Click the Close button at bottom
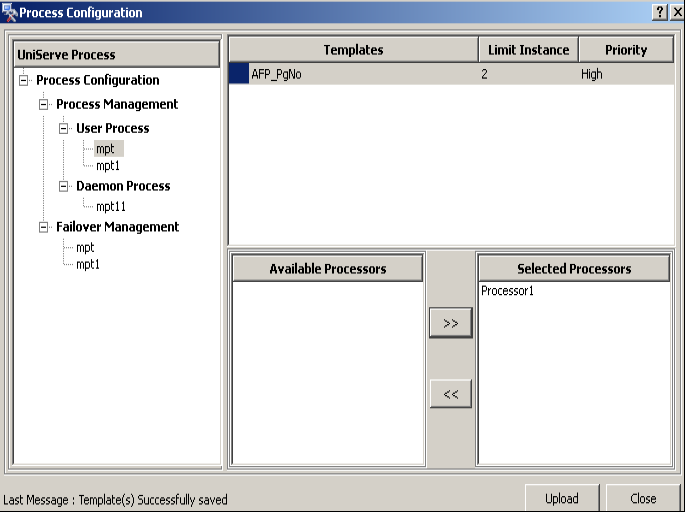Screen dimensions: 685x512 click(643, 498)
